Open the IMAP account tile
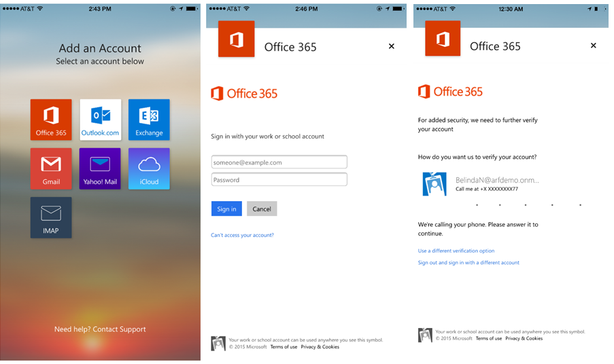The height and width of the screenshot is (364, 614). click(x=51, y=217)
